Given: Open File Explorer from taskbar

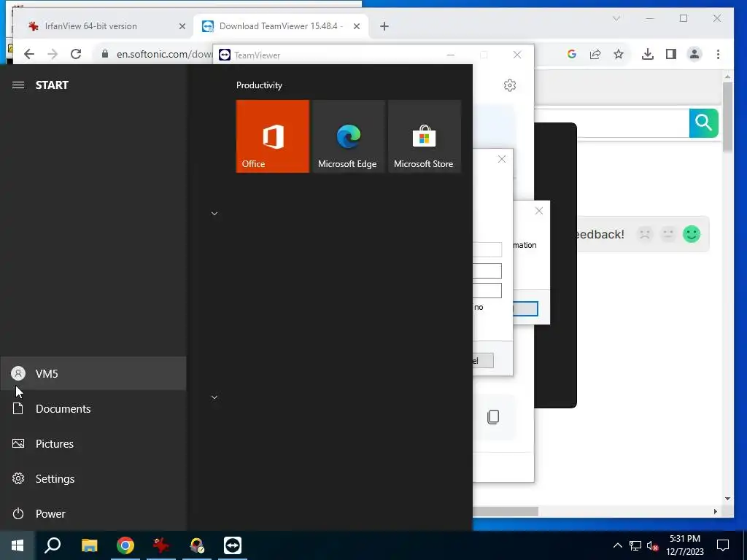Looking at the screenshot, I should click(89, 545).
